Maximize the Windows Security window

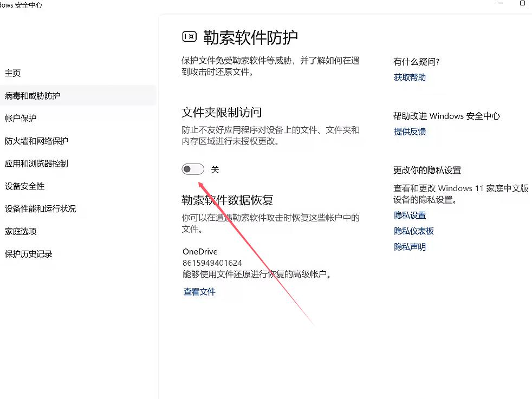pos(522,3)
